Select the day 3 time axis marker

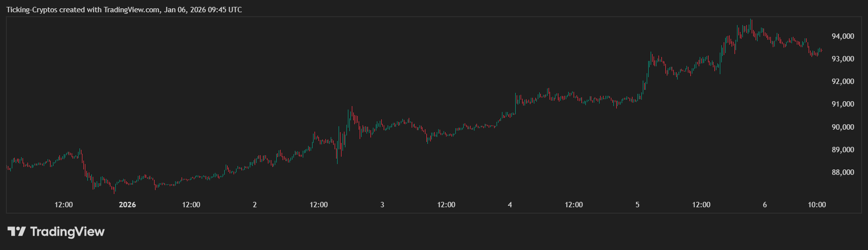(x=382, y=205)
